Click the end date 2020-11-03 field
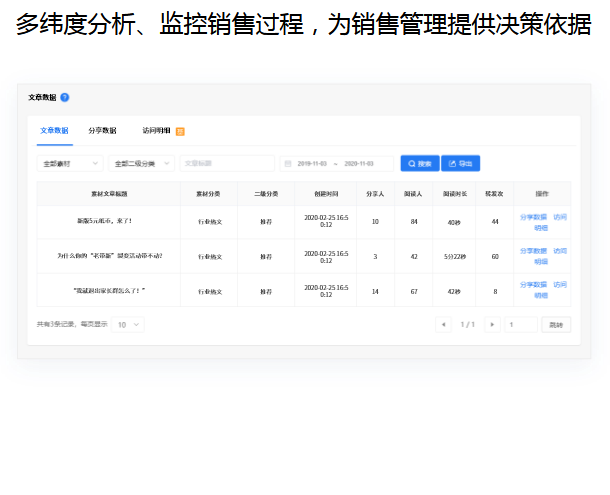Image resolution: width=610 pixels, height=495 pixels. 359,163
